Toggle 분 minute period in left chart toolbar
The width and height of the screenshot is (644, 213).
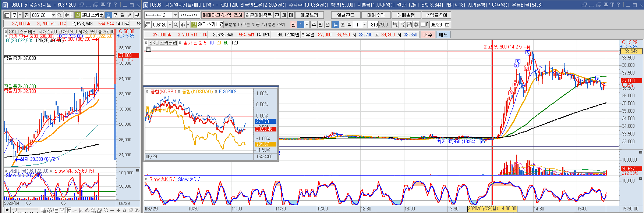coord(137,15)
